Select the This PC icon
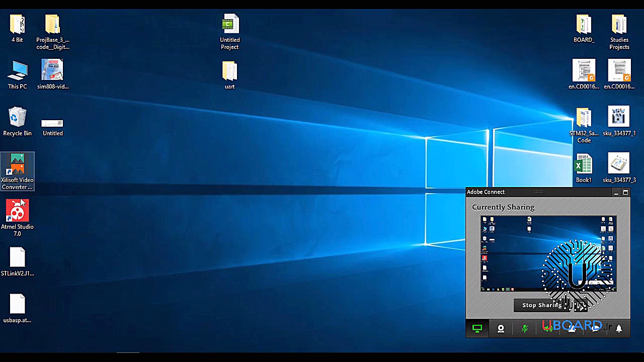This screenshot has height=362, width=644. (17, 75)
